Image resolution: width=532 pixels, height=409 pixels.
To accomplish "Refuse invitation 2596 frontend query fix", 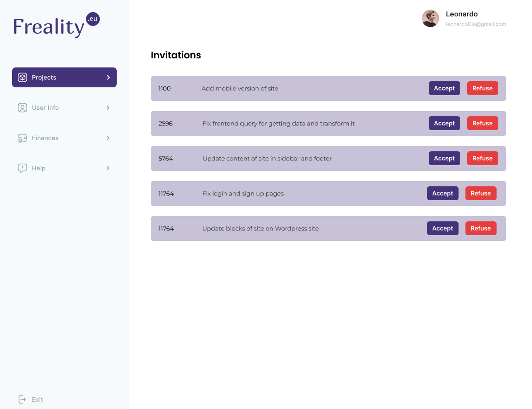I will (x=482, y=123).
